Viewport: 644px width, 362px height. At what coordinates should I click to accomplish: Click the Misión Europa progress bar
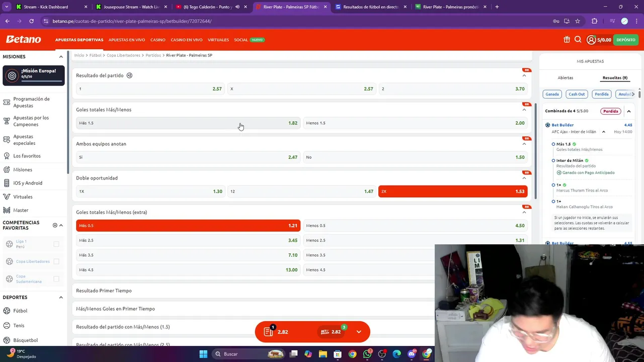(42, 81)
